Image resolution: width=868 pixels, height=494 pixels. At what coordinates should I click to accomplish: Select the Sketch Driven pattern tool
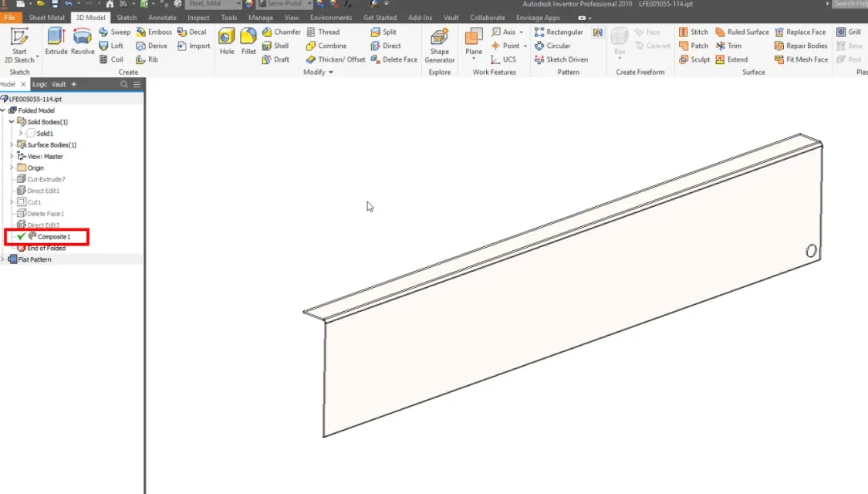click(x=562, y=59)
